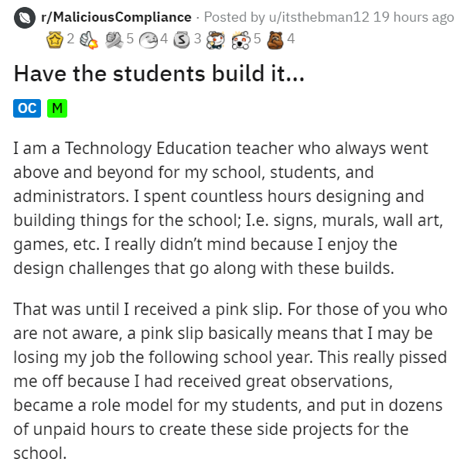Open the r/MaliciousCompliance subreddit link
Viewport: 464px width, 476px height.
(116, 16)
